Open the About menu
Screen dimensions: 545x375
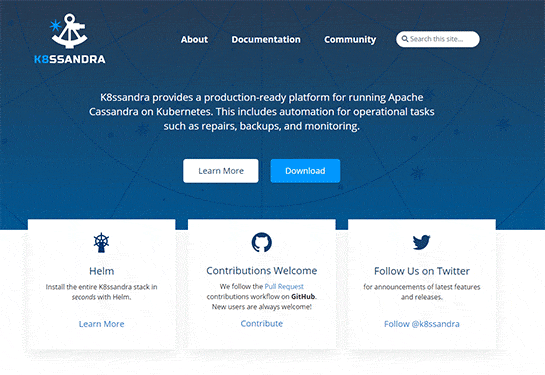[x=194, y=40]
